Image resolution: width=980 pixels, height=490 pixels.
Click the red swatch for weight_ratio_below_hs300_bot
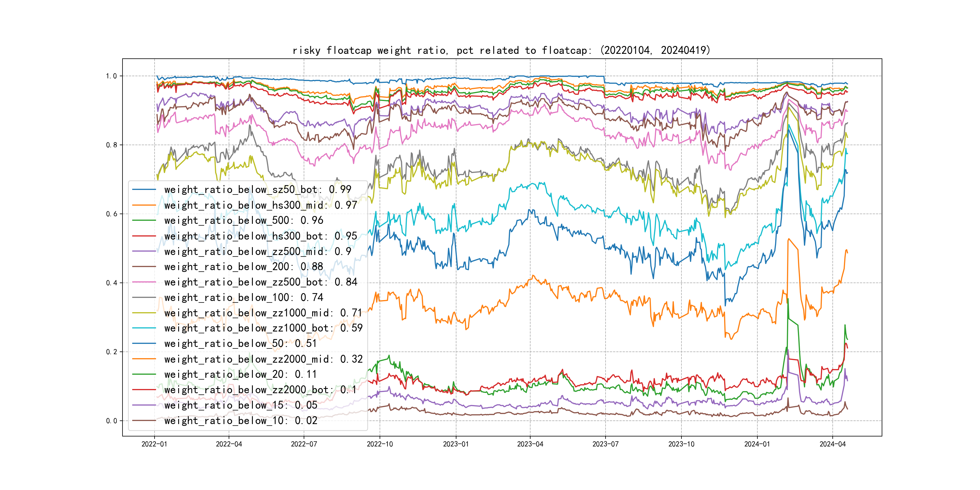coord(144,236)
